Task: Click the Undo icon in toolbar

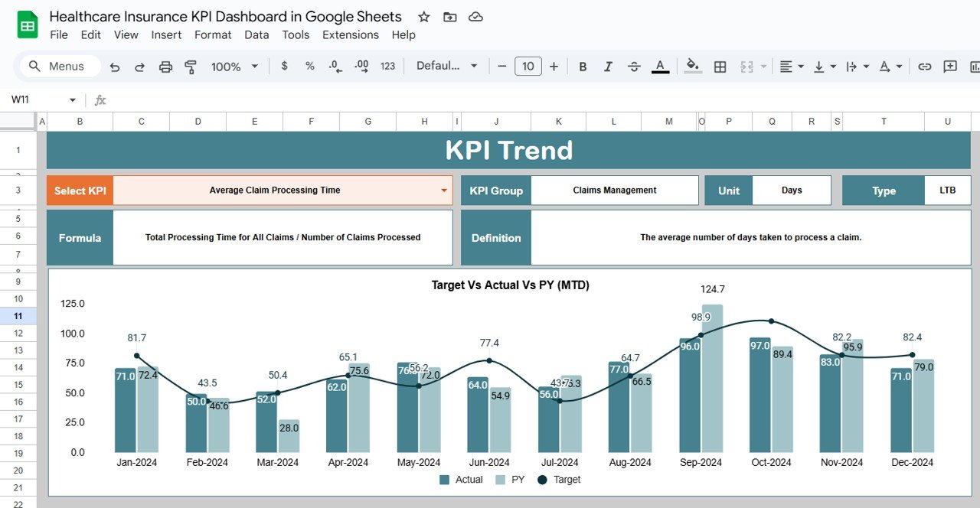Action: pos(115,67)
